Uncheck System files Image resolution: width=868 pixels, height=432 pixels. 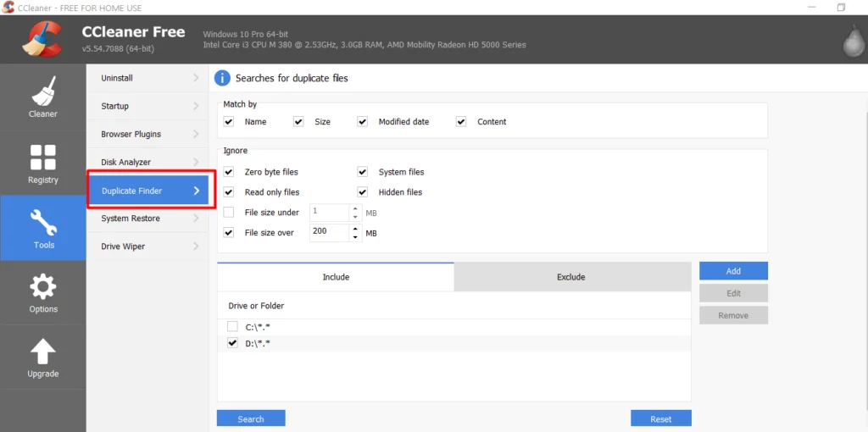pyautogui.click(x=363, y=172)
